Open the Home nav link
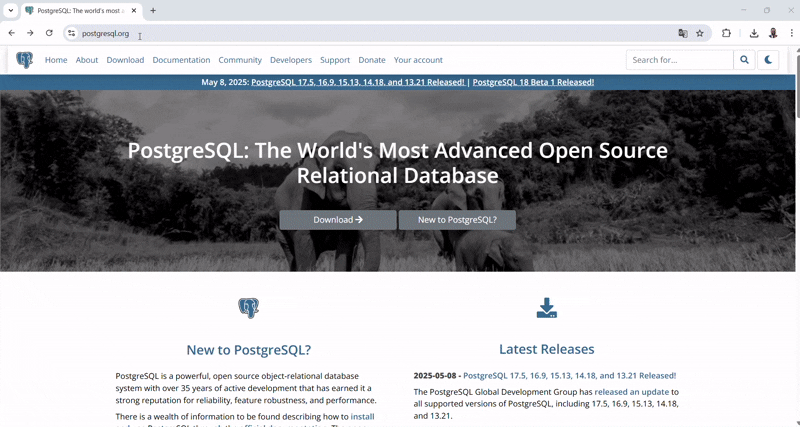 [x=56, y=60]
